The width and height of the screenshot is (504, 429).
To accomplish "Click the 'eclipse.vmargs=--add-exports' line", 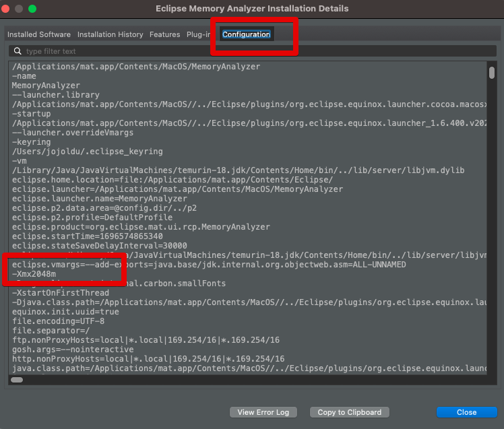I will (x=209, y=265).
